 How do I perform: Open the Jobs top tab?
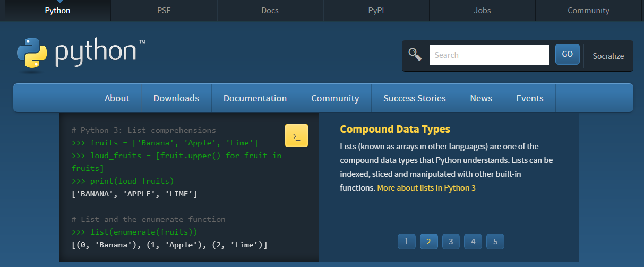tap(482, 11)
